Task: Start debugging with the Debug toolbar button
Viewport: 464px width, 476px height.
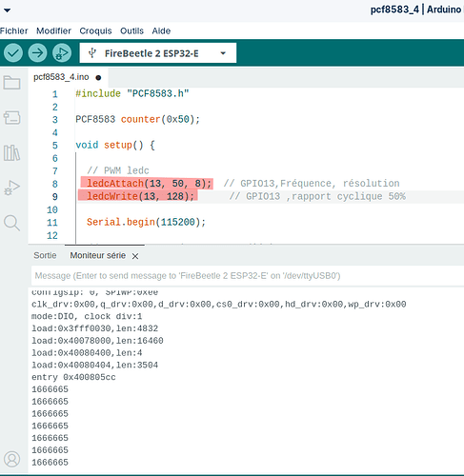Action: point(62,52)
